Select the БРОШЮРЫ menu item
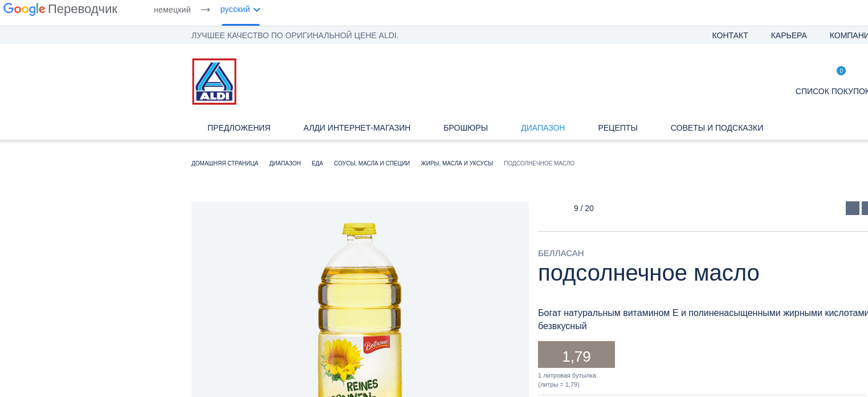Viewport: 868px width, 397px height. 466,128
